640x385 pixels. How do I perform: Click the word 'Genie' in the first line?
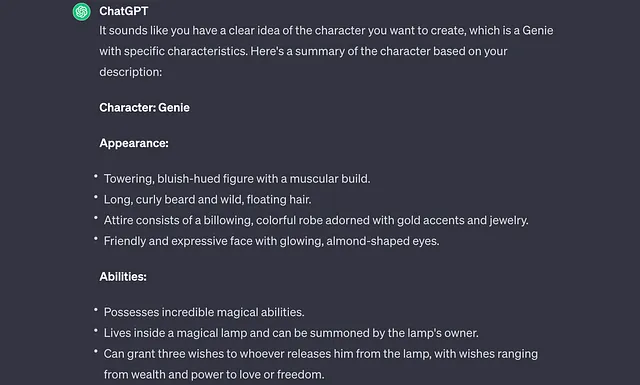[x=538, y=31]
